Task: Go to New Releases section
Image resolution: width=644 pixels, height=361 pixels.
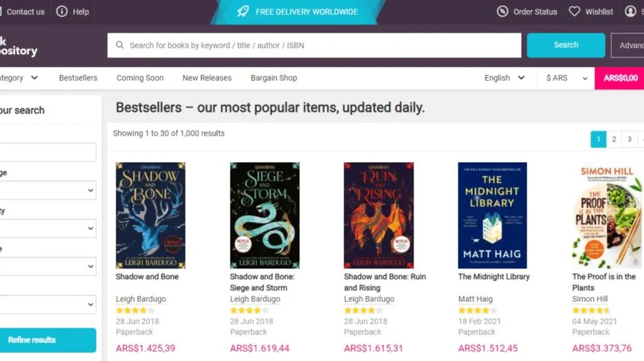Action: click(x=207, y=78)
